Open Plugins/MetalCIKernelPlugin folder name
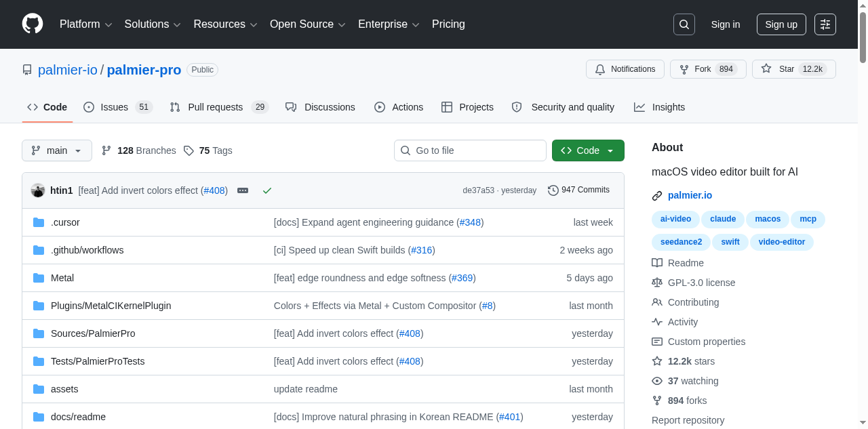This screenshot has width=868, height=429. pyautogui.click(x=111, y=306)
